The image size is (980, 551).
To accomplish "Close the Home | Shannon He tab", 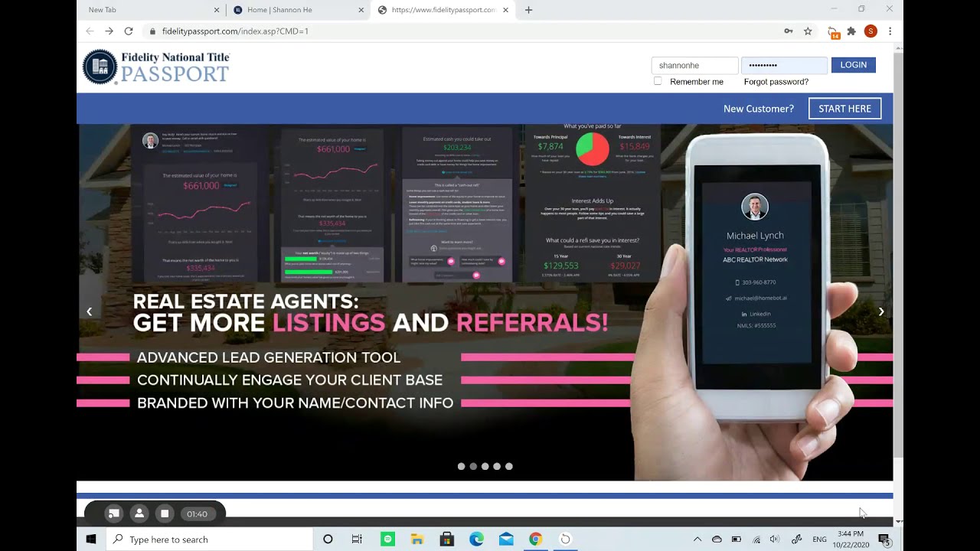I will pyautogui.click(x=361, y=10).
